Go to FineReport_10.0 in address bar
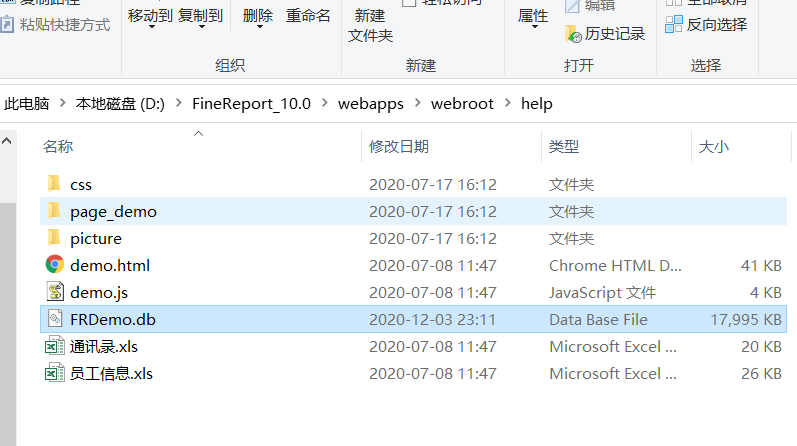 coord(251,104)
